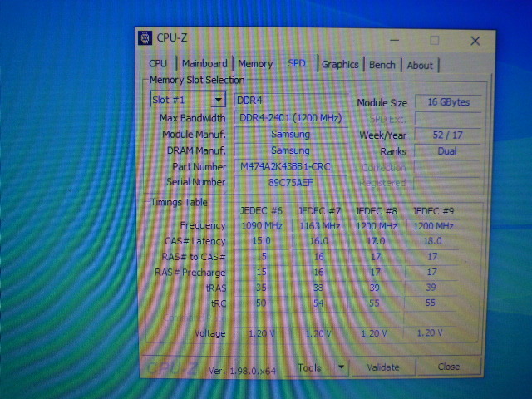532x399 pixels.
Task: Open the Bench tab
Action: pos(382,65)
